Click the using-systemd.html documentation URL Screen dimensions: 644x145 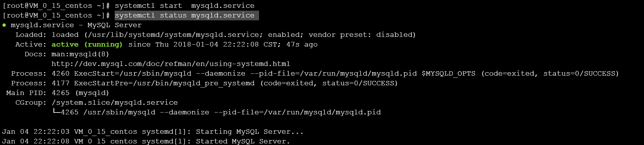(171, 64)
